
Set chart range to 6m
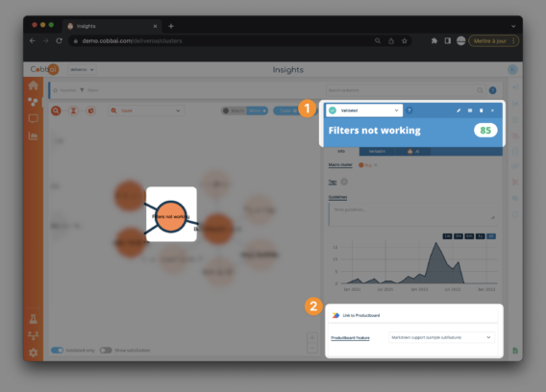(x=469, y=236)
